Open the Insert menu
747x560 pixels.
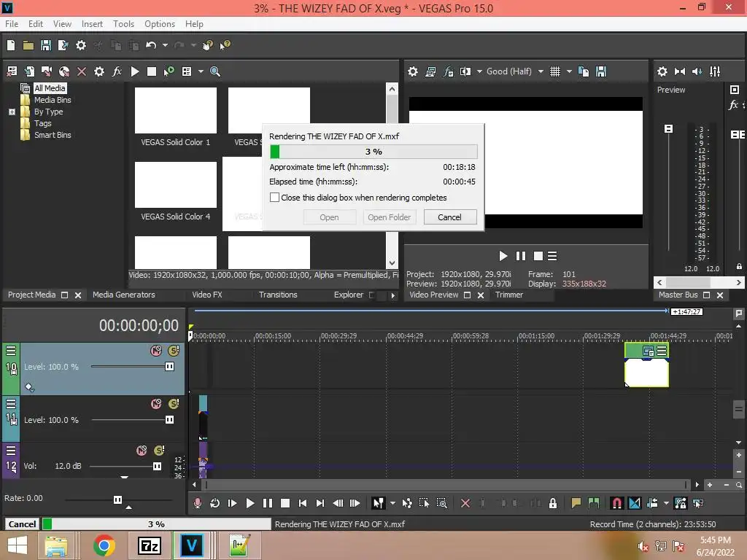pyautogui.click(x=92, y=24)
